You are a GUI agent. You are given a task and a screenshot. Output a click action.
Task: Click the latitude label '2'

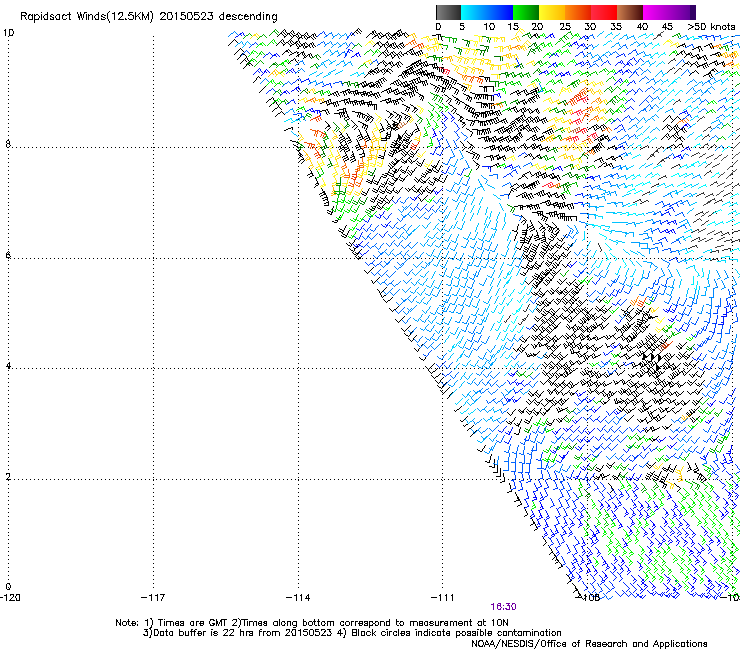coord(8,477)
